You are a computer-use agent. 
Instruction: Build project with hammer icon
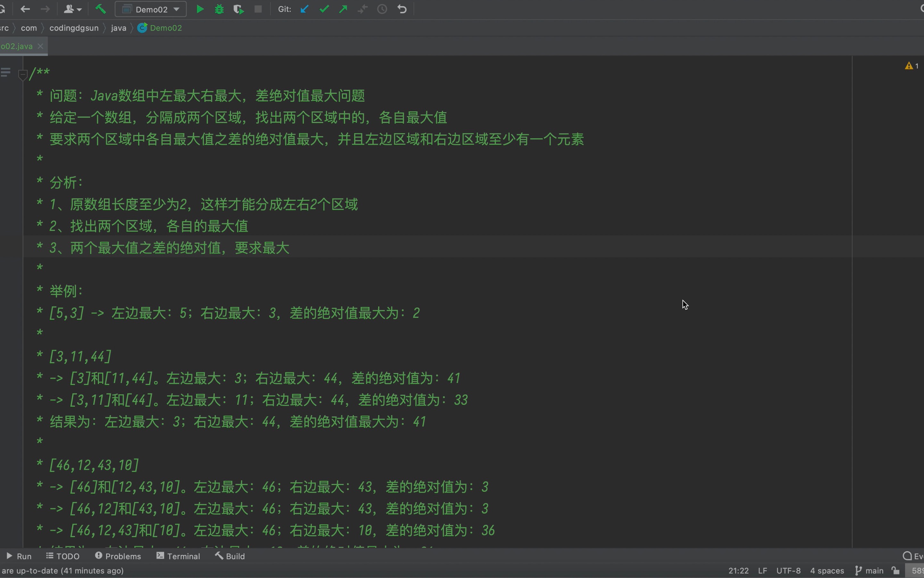101,9
